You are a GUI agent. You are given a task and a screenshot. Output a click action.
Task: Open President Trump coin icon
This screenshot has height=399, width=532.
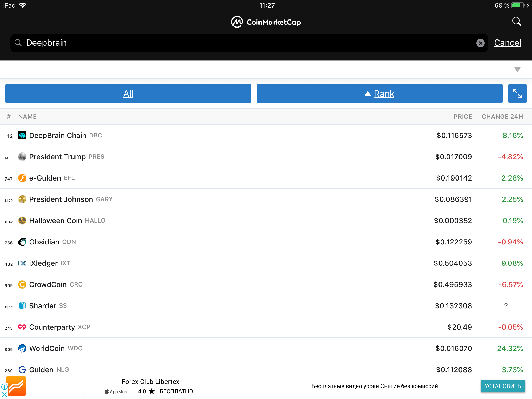tap(22, 157)
